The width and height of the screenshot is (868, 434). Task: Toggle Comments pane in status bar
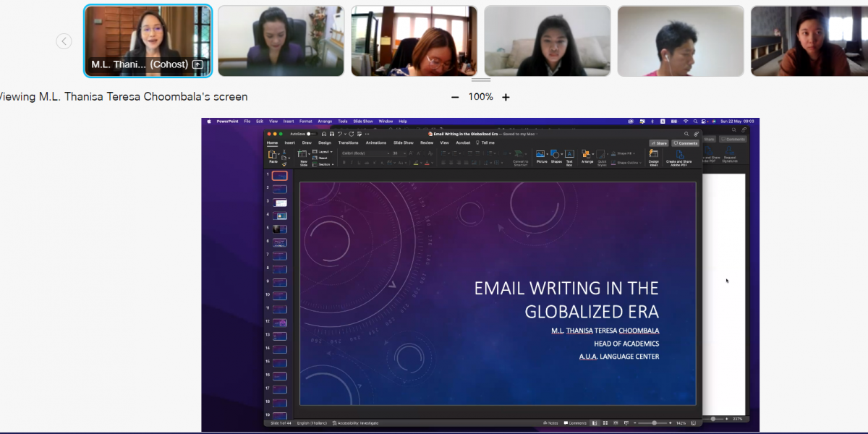click(x=575, y=422)
